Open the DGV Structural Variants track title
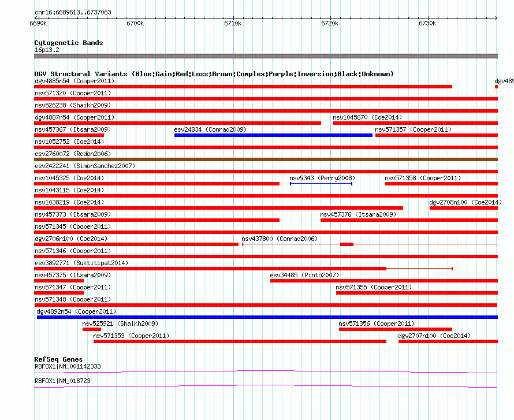 click(x=214, y=74)
